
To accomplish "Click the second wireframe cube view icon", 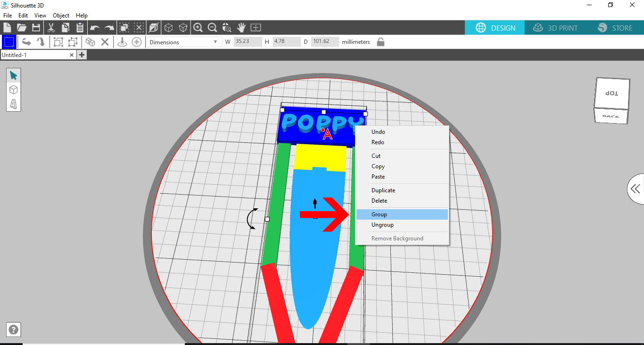I will click(183, 27).
